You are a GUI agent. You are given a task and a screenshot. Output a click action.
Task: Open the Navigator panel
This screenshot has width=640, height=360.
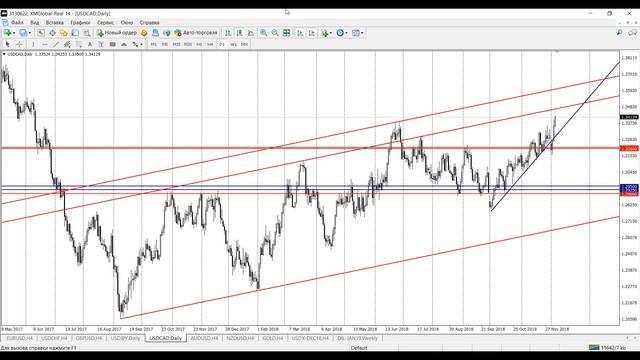[x=63, y=33]
